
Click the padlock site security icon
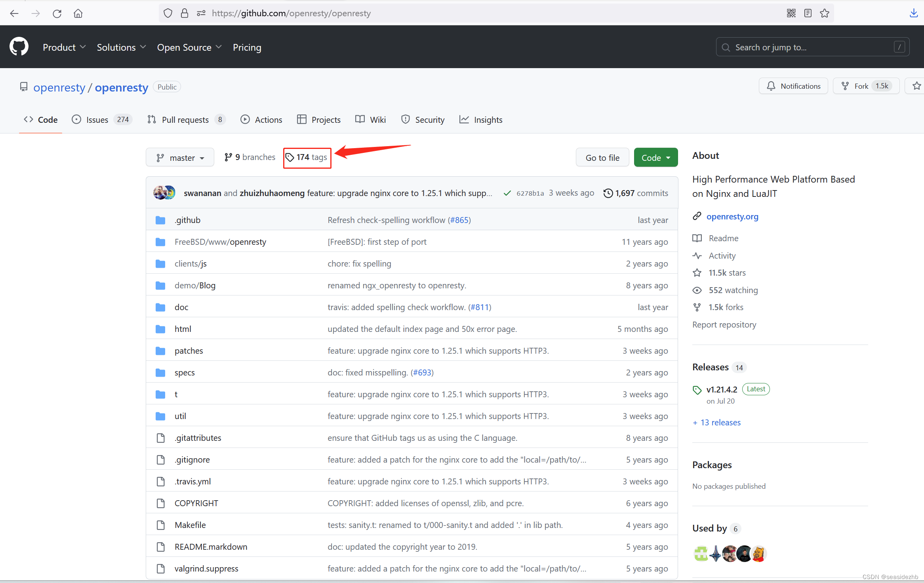click(185, 13)
